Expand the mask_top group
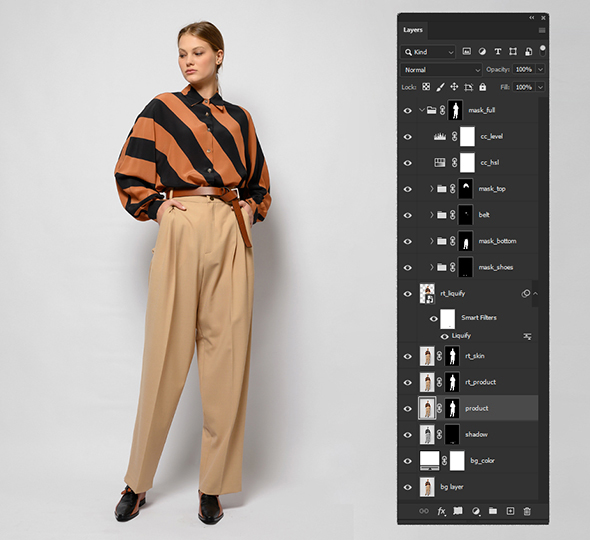This screenshot has height=540, width=590. [x=432, y=189]
